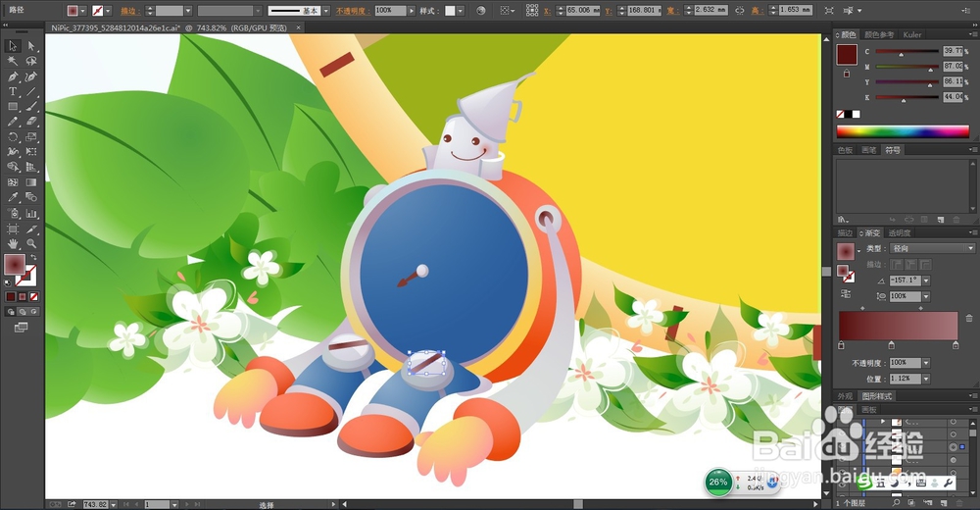Screen dimensions: 980x510
Task: Click the color spectrum bar
Action: pos(903,130)
